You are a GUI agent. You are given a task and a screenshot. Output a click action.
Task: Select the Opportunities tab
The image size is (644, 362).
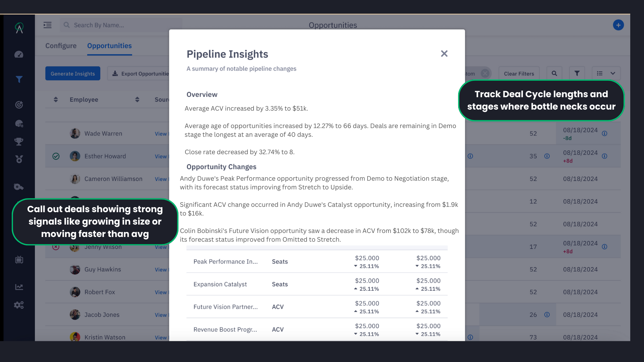109,46
